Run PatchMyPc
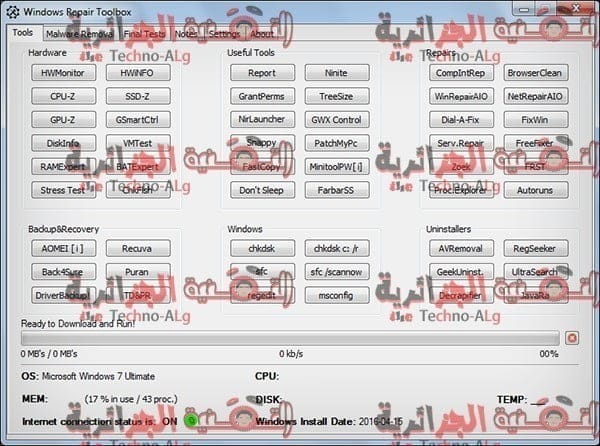Image resolution: width=600 pixels, height=446 pixels. 337,143
